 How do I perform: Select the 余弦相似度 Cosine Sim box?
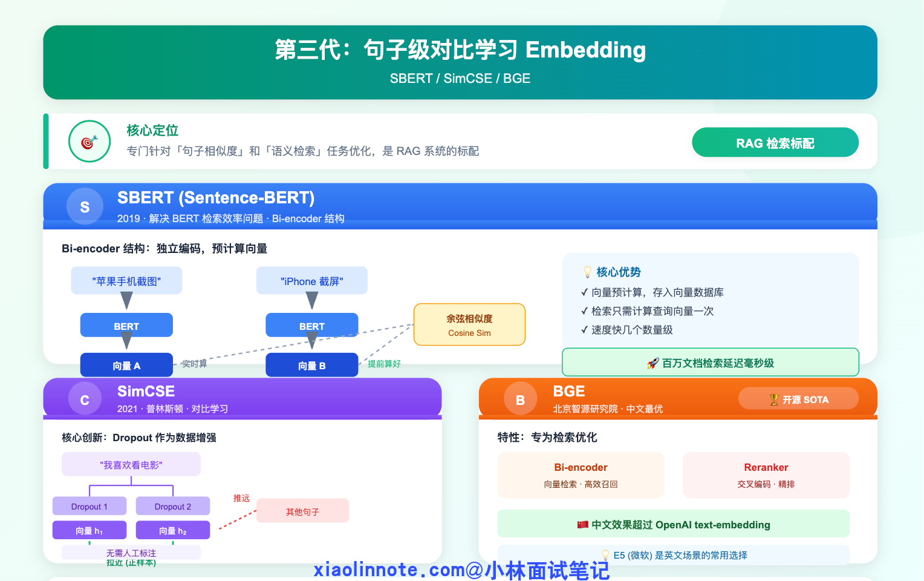pos(469,325)
